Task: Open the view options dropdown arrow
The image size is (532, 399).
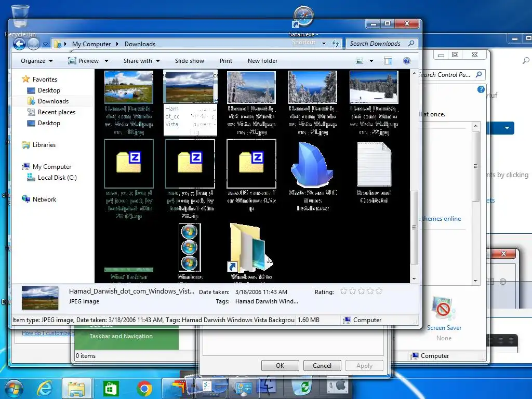Action: point(371,61)
